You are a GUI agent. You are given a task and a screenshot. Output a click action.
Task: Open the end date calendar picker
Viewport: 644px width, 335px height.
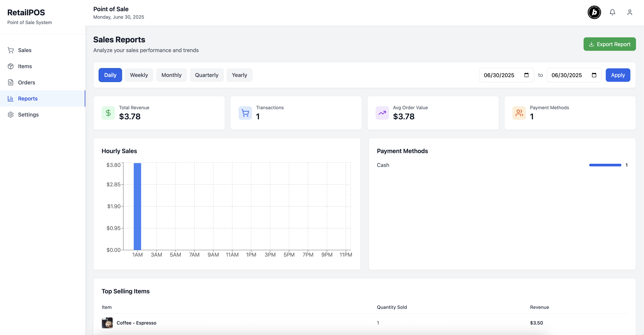594,75
